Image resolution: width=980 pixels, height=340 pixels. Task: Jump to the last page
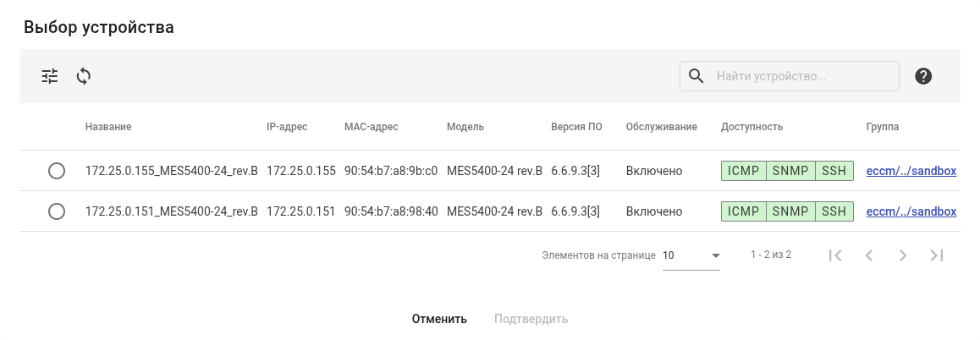(937, 255)
